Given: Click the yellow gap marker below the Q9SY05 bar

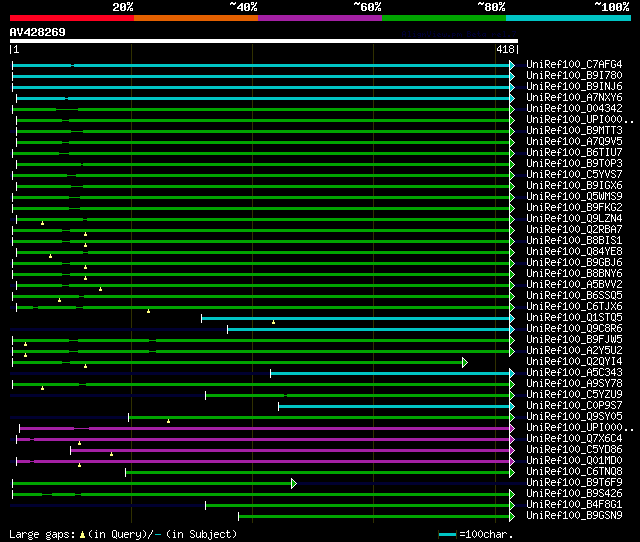Looking at the screenshot, I should tap(168, 421).
